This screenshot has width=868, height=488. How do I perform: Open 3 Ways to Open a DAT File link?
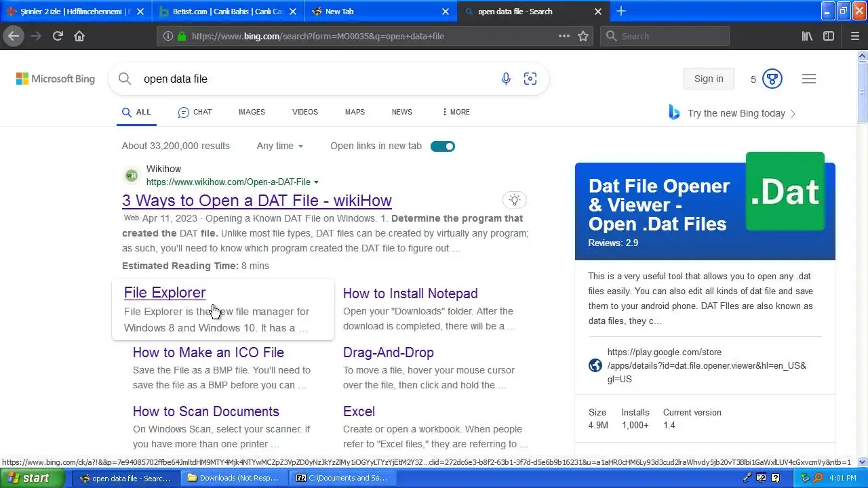tap(257, 201)
